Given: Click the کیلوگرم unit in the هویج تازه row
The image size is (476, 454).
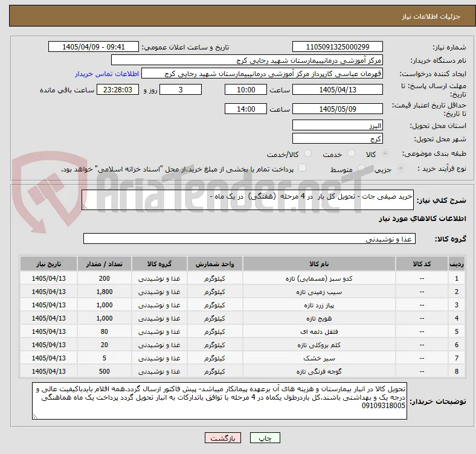Looking at the screenshot, I should (x=214, y=318).
